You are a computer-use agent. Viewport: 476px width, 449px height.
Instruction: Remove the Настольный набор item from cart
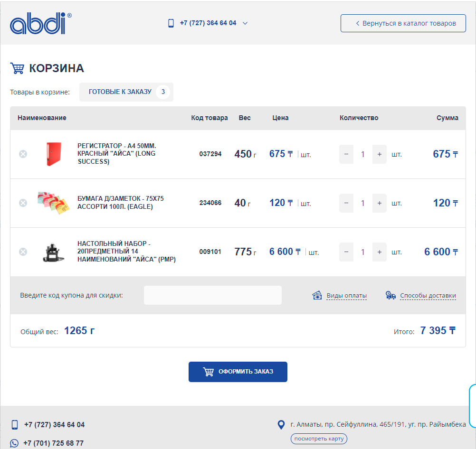click(23, 252)
